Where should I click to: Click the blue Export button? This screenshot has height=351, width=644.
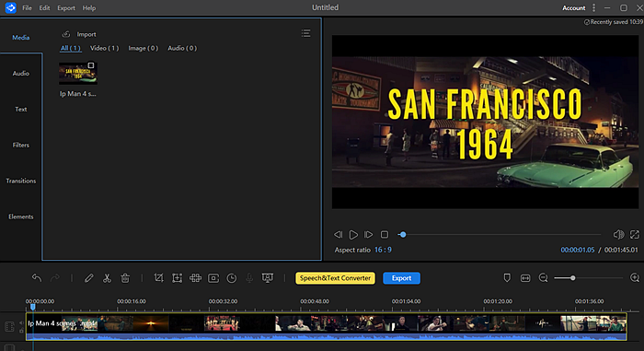[x=401, y=278]
